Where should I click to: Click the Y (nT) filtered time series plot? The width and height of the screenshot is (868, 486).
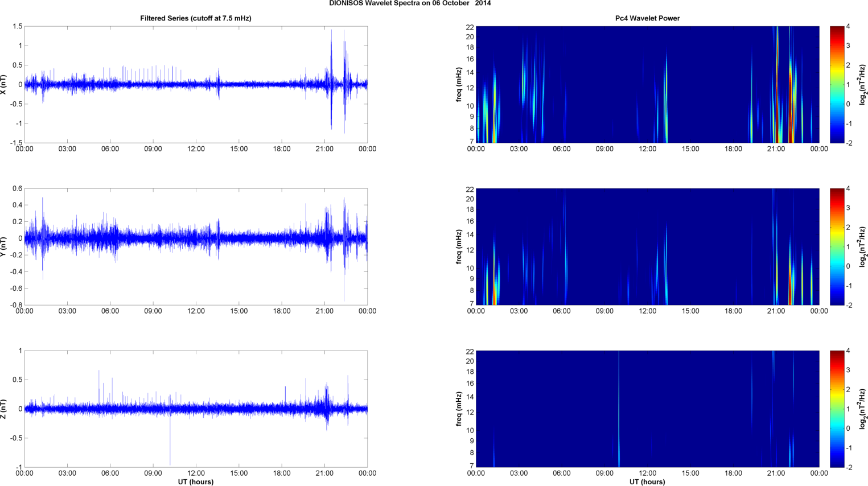click(196, 246)
